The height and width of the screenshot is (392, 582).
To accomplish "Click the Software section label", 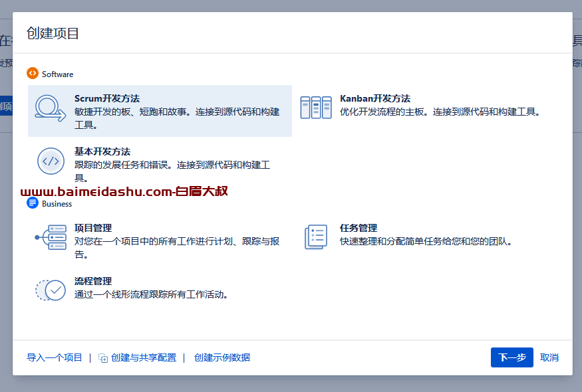I will click(57, 74).
